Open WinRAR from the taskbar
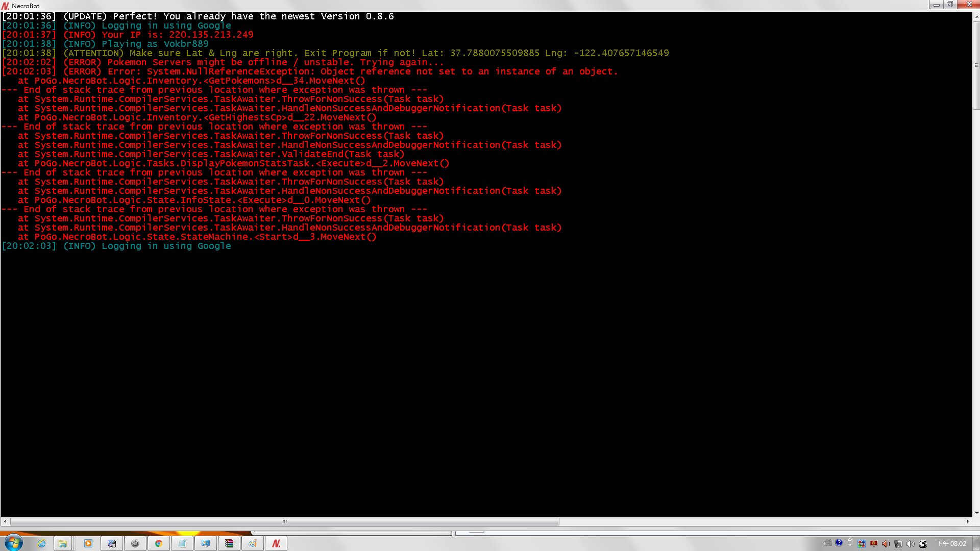 [229, 543]
